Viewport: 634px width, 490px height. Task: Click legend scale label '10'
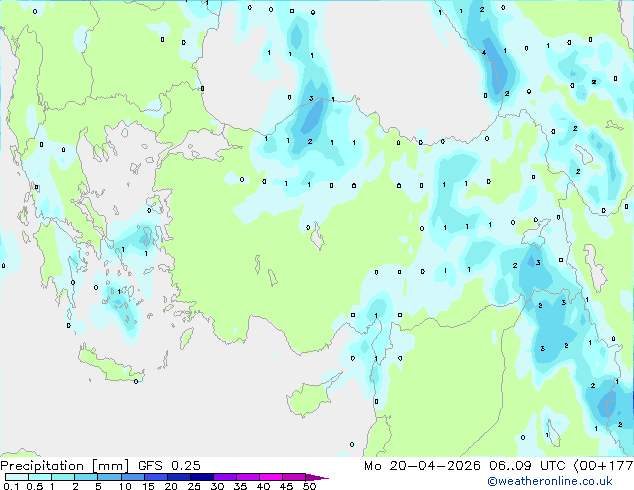pos(125,486)
